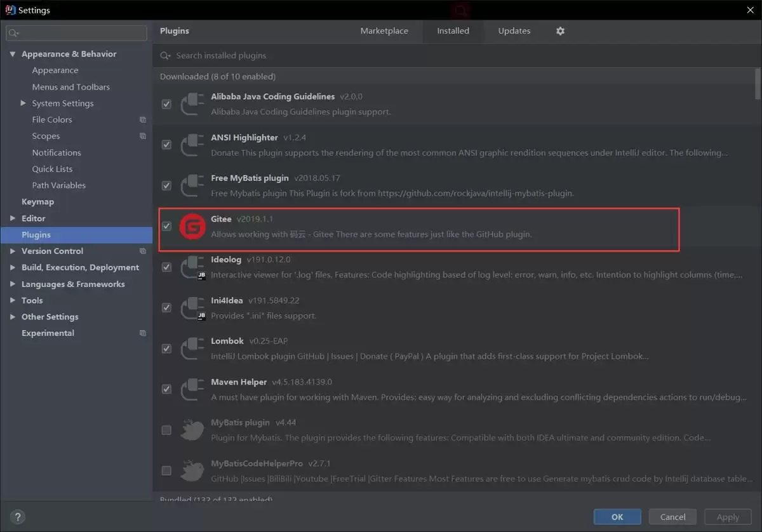Click the Ini4Idea plugin icon
762x532 pixels.
click(x=192, y=308)
